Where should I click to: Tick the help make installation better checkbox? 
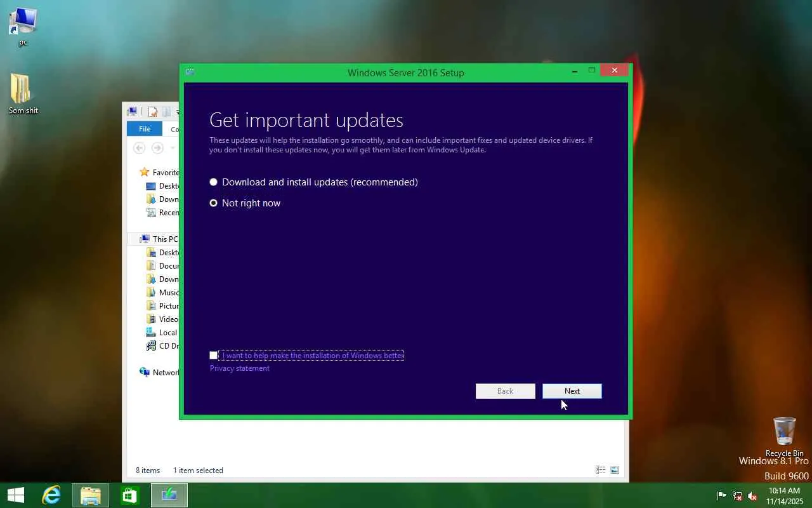213,356
